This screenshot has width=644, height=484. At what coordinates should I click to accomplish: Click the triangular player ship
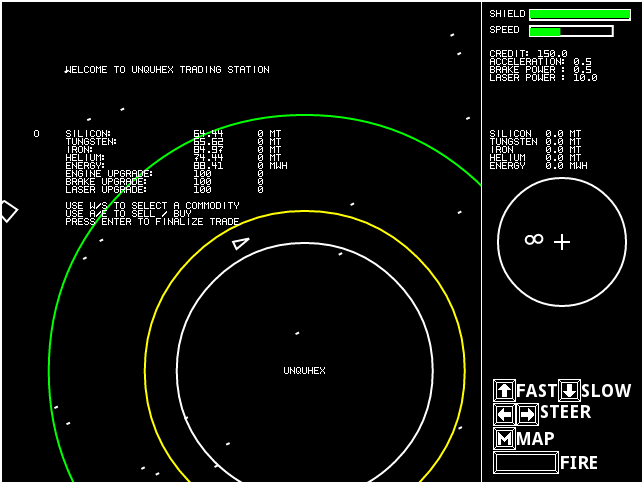(241, 244)
